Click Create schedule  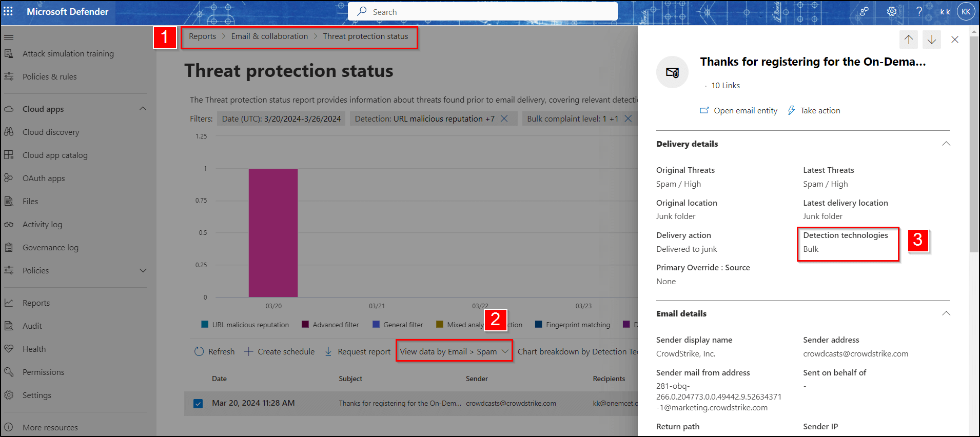coord(279,351)
